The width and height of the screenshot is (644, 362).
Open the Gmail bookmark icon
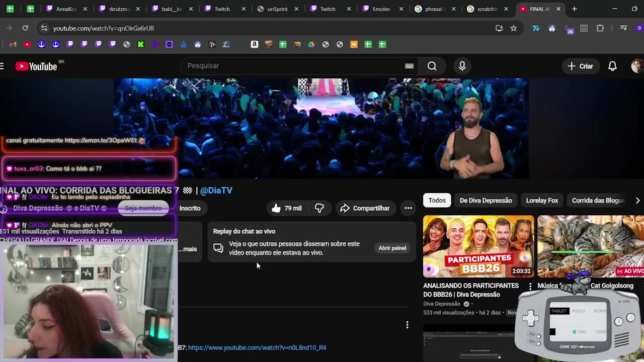tap(13, 44)
